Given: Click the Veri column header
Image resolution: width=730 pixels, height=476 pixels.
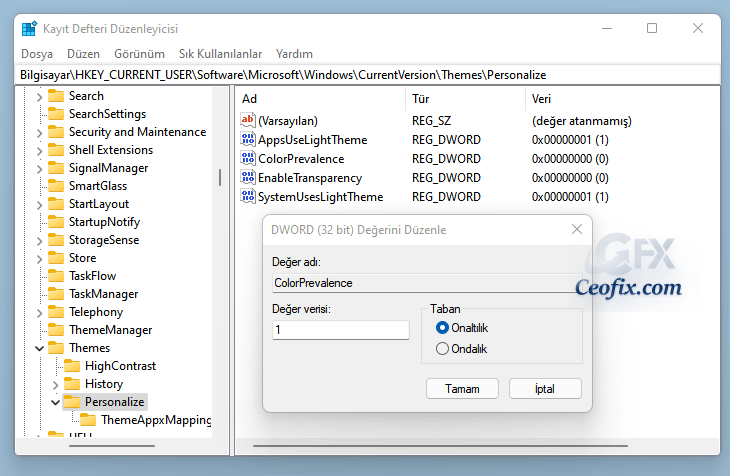Looking at the screenshot, I should point(622,99).
